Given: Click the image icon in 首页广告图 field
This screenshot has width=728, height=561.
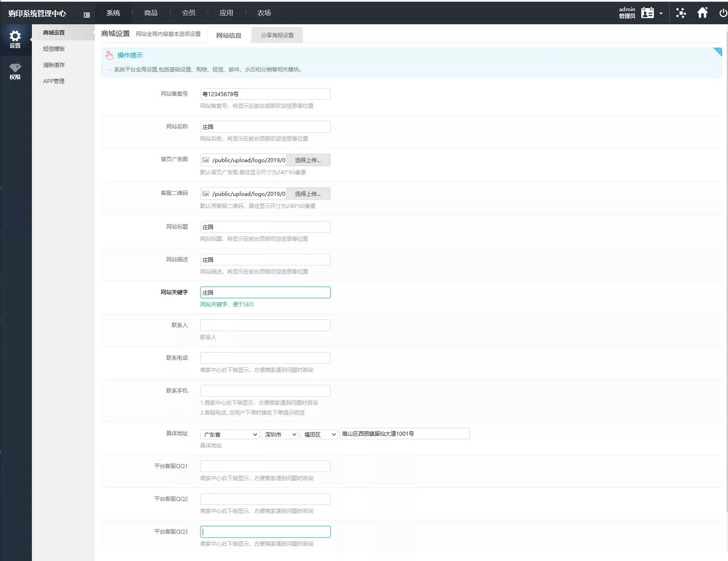Looking at the screenshot, I should [x=206, y=160].
